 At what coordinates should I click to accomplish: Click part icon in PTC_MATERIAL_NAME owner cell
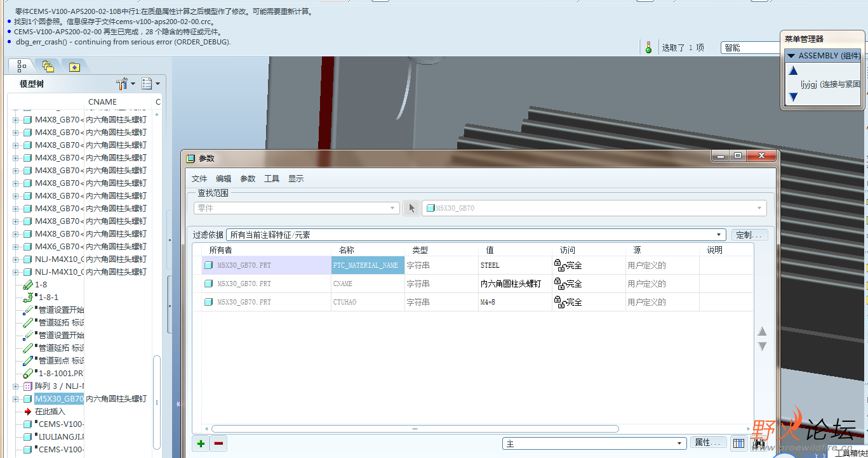[208, 265]
